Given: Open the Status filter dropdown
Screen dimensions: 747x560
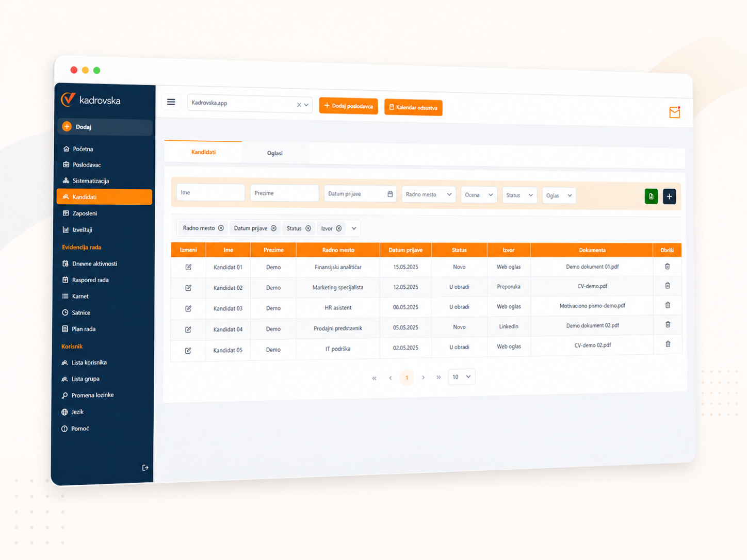Looking at the screenshot, I should tap(519, 195).
